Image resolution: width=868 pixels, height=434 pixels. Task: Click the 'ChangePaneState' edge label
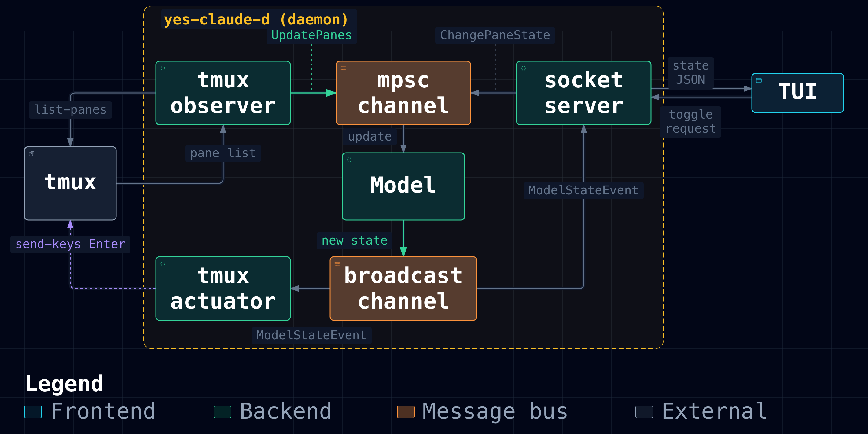click(x=495, y=35)
